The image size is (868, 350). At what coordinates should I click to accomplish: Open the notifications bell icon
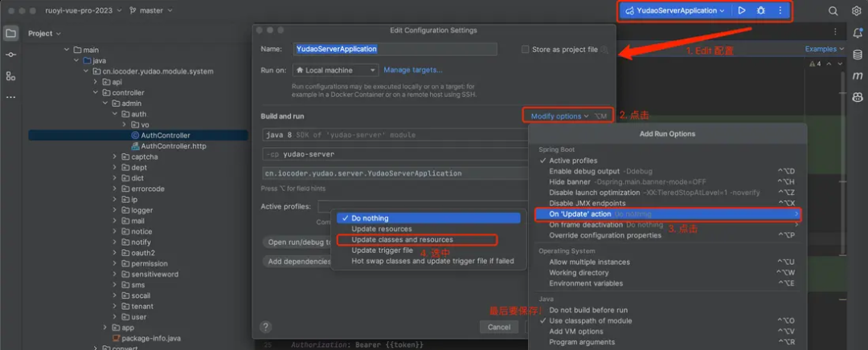tap(858, 33)
